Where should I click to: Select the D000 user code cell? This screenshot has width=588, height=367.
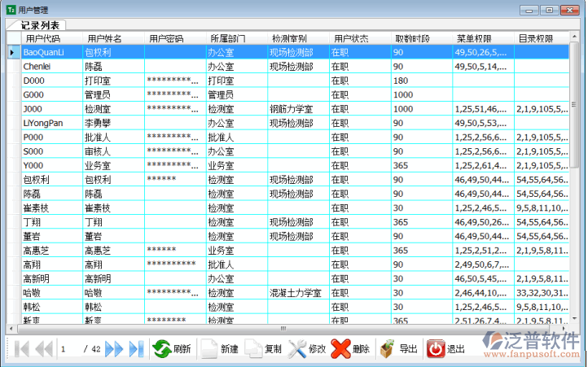[x=52, y=81]
